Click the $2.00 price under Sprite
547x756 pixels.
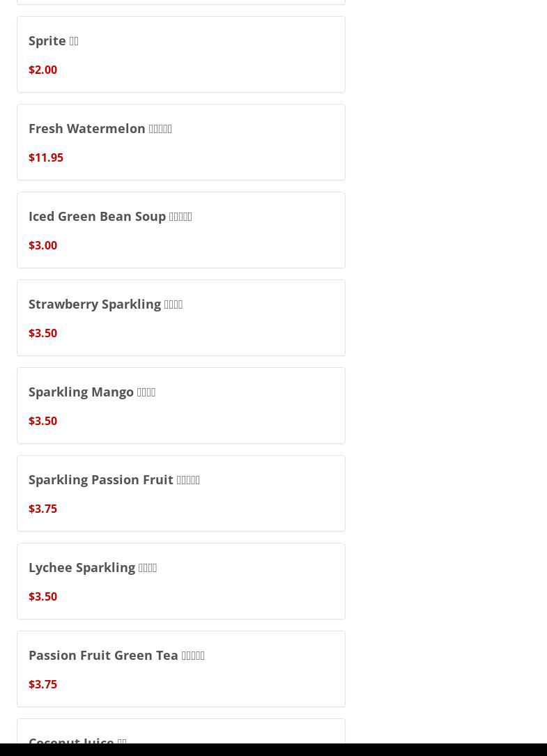pyautogui.click(x=43, y=70)
